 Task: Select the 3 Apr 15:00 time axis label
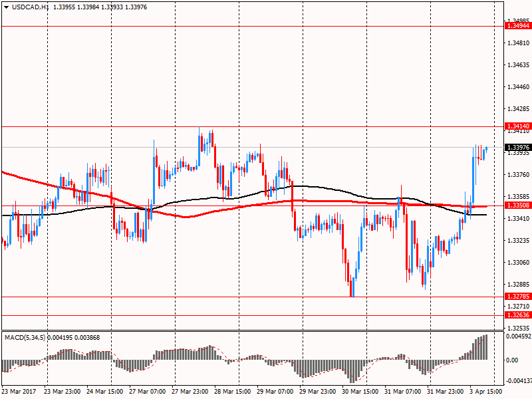click(486, 391)
